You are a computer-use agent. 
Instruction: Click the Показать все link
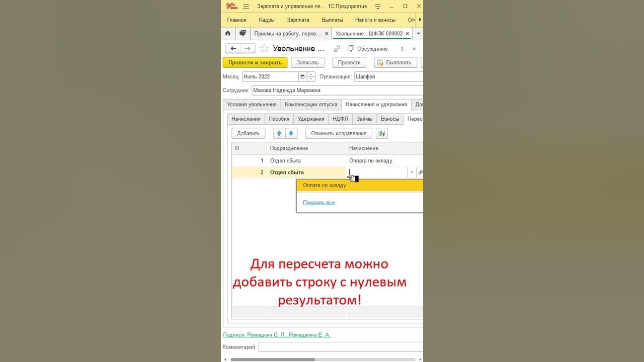(x=319, y=203)
